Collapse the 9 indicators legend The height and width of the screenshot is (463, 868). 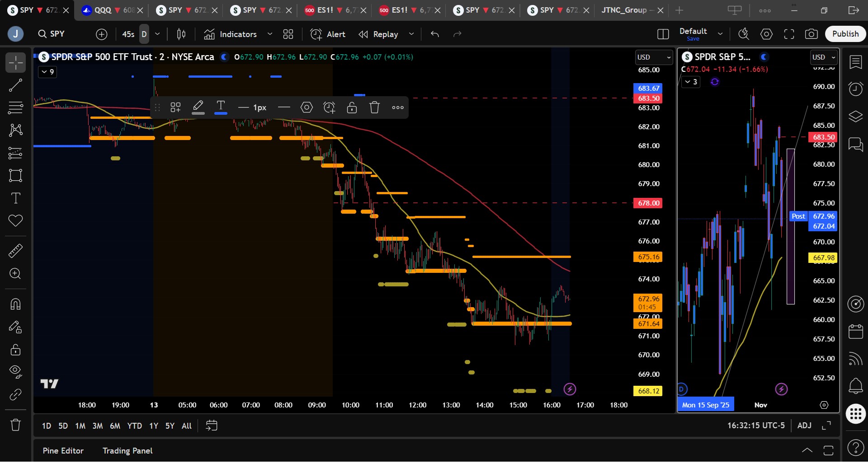(47, 72)
